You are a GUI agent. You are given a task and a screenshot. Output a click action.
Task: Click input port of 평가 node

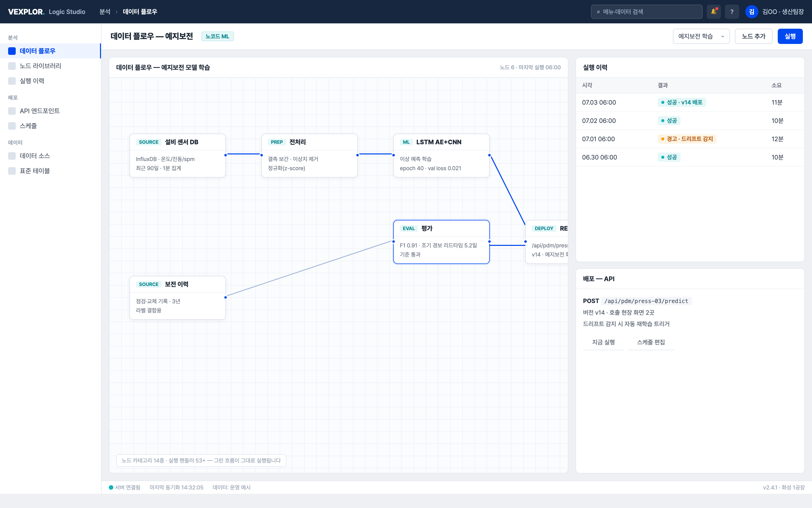tap(394, 242)
